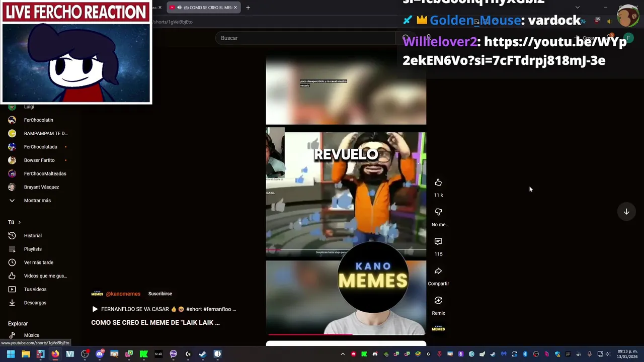Open volume control in system tray
Image resolution: width=644 pixels, height=362 pixels.
tap(608, 354)
